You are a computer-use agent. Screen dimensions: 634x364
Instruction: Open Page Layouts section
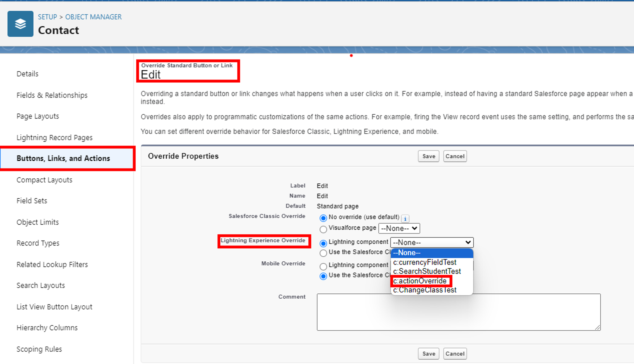[38, 116]
